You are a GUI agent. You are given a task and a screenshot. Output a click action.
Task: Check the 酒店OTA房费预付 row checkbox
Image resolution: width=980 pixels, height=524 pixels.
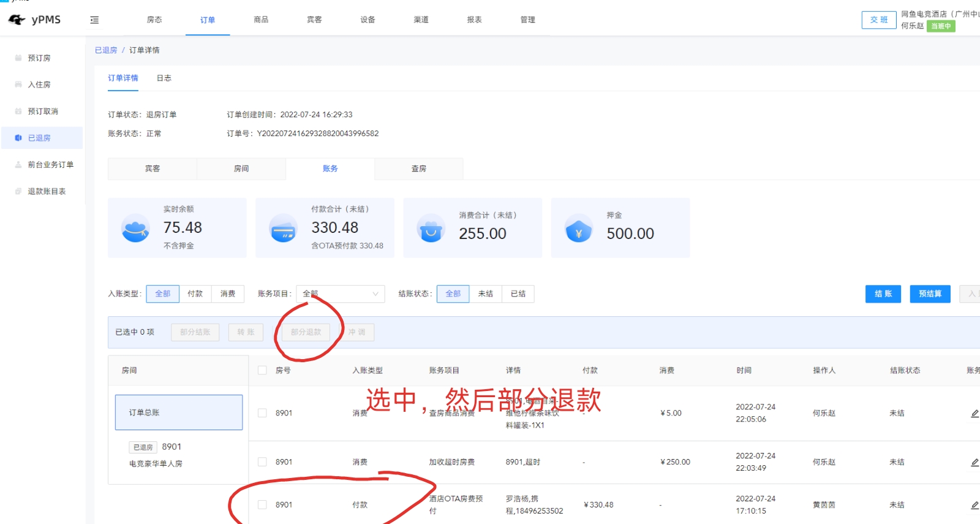262,505
